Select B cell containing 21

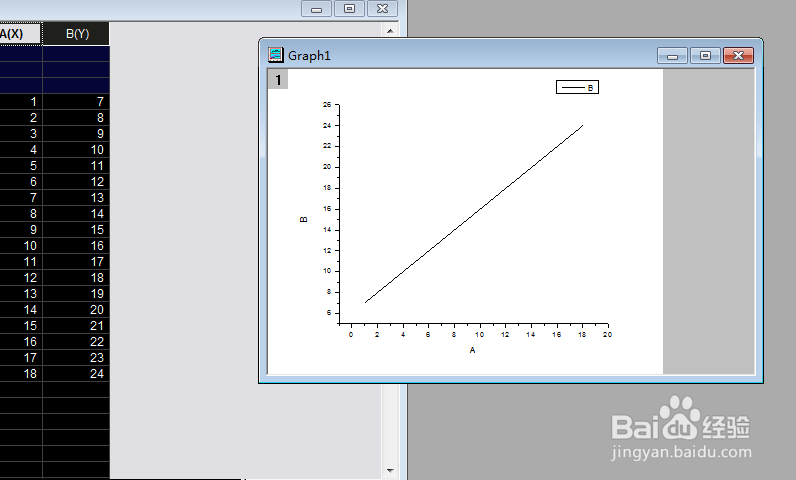click(76, 325)
